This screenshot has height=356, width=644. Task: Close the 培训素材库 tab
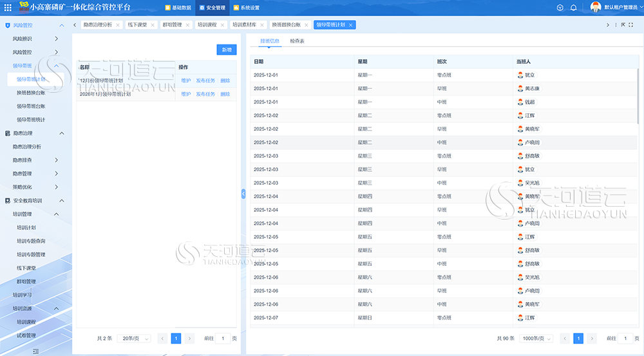[262, 25]
